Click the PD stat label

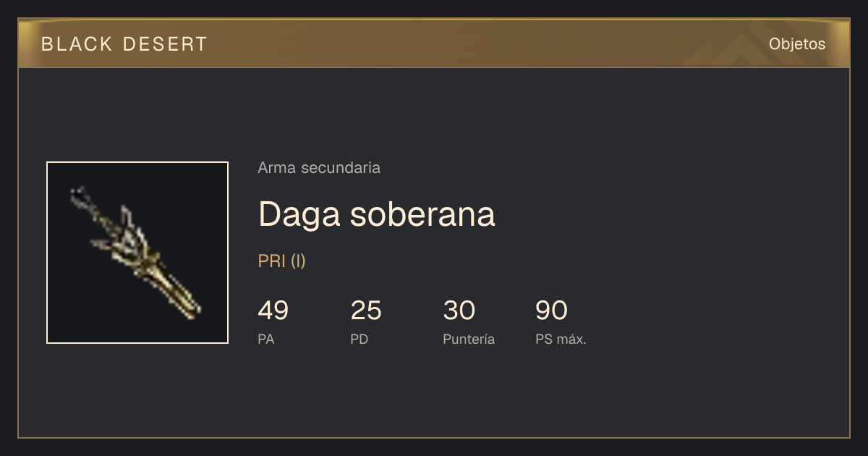(x=359, y=339)
